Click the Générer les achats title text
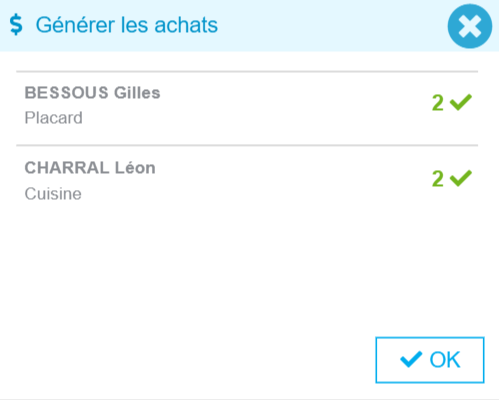This screenshot has height=400, width=499. coord(127,25)
